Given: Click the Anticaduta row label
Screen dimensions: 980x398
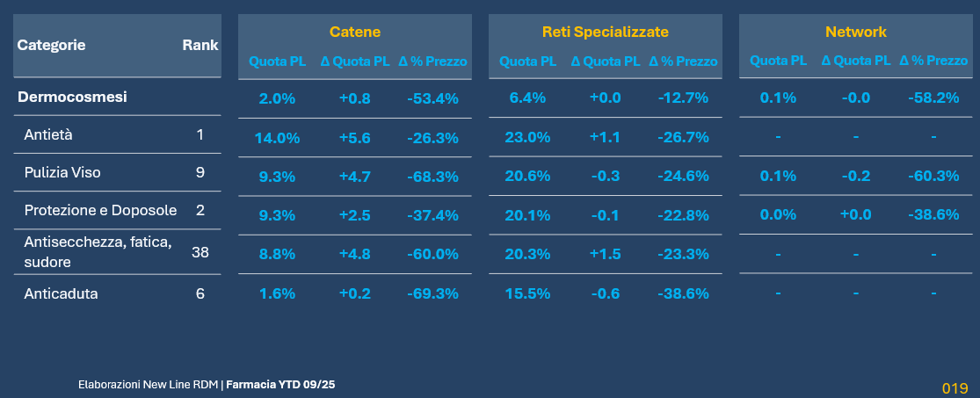Looking at the screenshot, I should click(61, 293).
